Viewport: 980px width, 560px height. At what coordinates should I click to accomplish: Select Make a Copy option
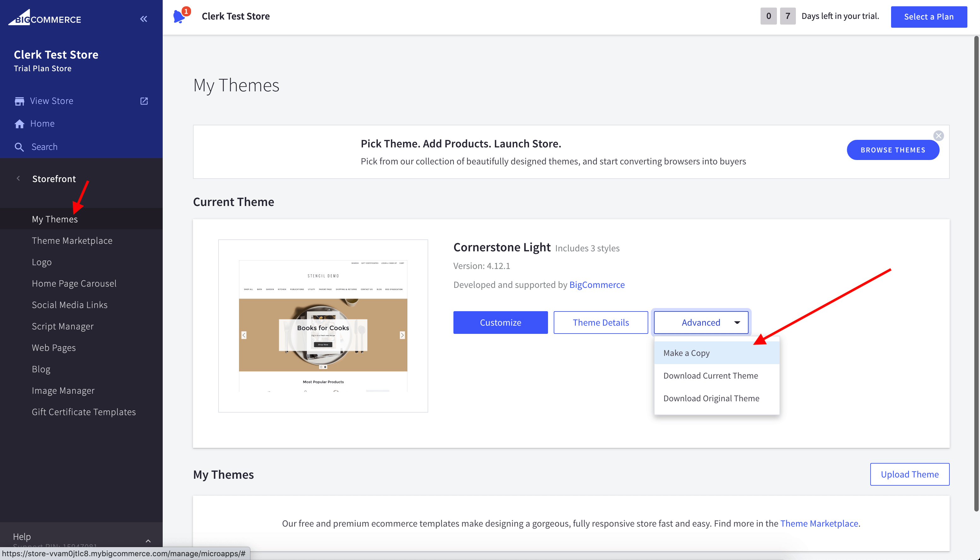[686, 353]
